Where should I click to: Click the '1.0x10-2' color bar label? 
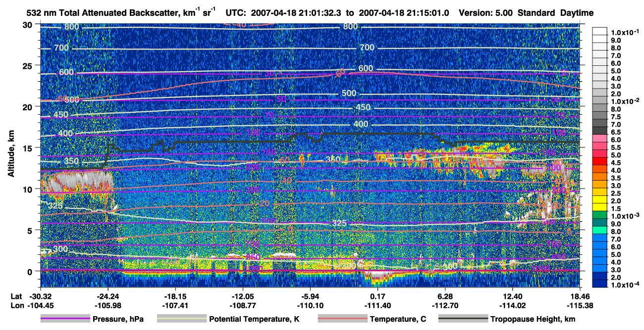625,100
